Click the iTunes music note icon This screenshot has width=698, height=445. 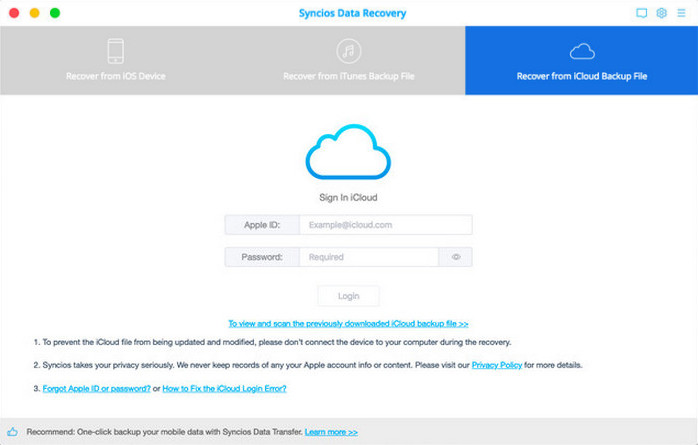[x=348, y=51]
